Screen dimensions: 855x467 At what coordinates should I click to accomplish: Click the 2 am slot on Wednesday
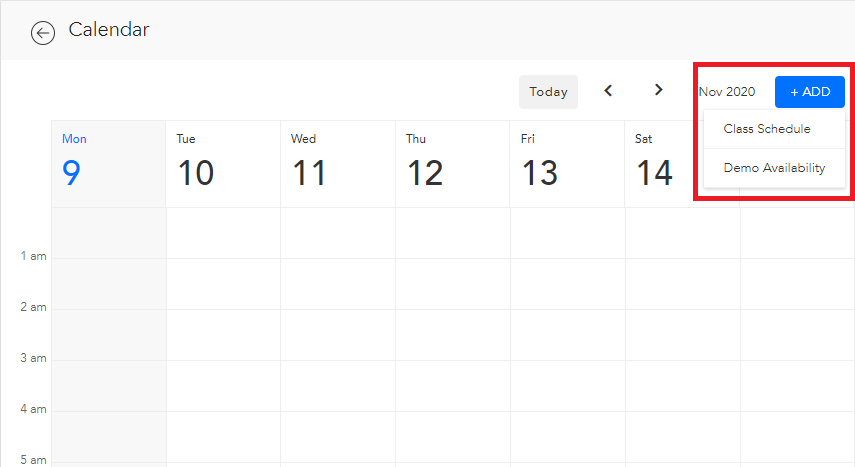[338, 335]
